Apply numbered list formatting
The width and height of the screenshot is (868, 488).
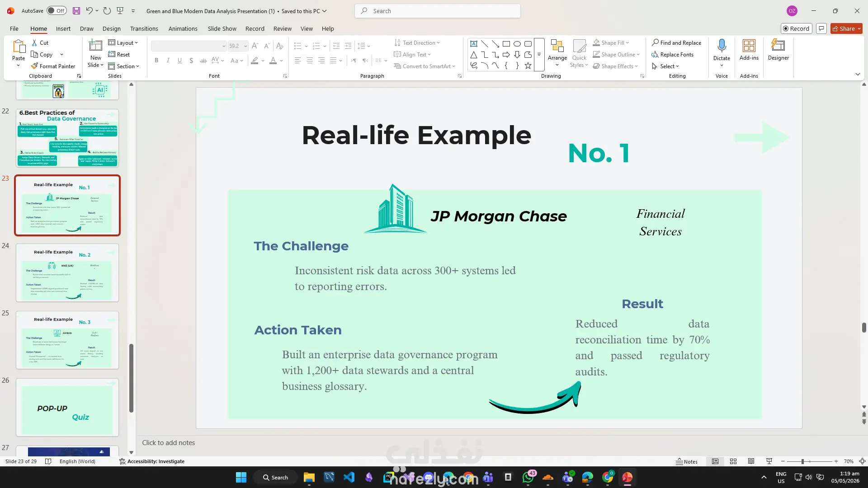pos(316,46)
